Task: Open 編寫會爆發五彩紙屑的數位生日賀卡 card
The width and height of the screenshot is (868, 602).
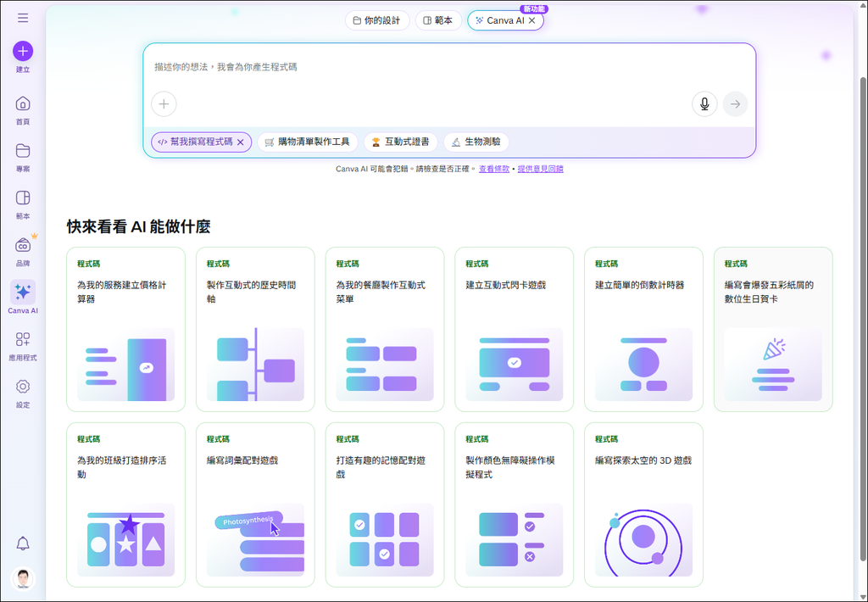Action: pyautogui.click(x=773, y=330)
